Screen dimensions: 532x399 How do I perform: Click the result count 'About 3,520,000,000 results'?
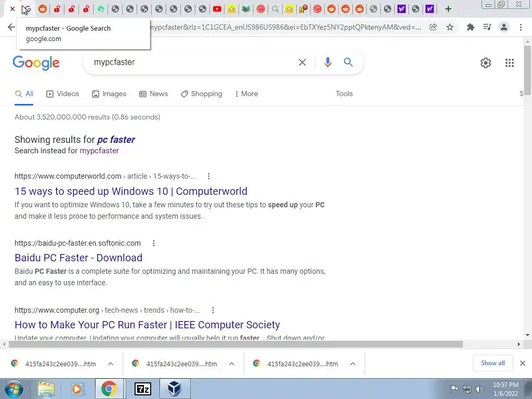point(87,117)
